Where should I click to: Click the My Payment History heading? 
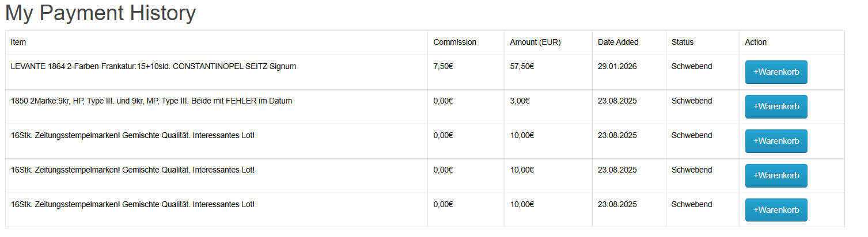coord(101,13)
